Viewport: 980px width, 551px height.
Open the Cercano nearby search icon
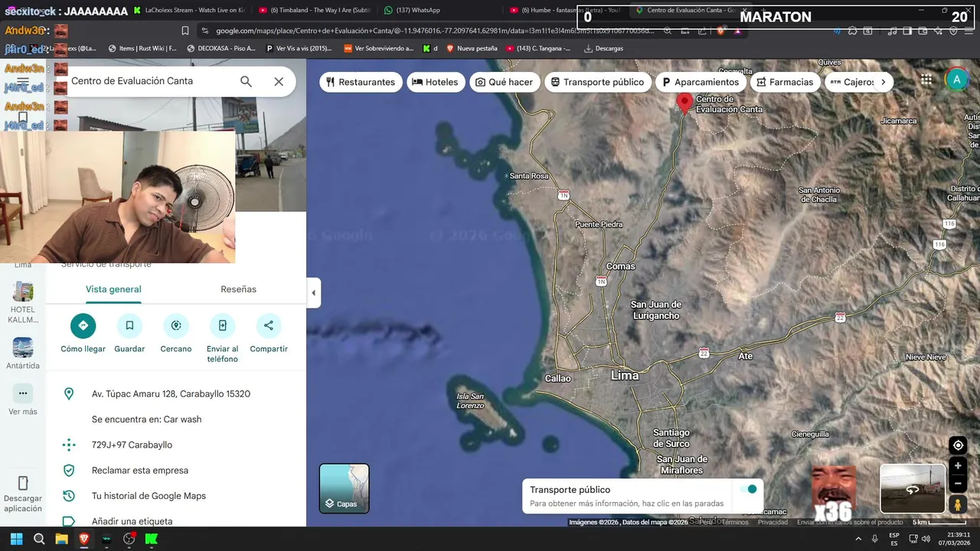pyautogui.click(x=176, y=325)
